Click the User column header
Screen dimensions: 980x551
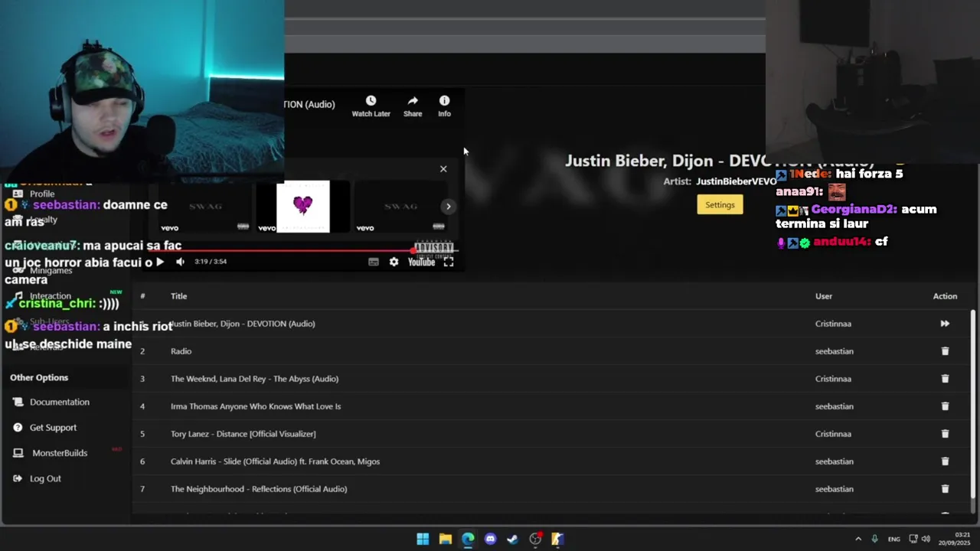(x=824, y=296)
